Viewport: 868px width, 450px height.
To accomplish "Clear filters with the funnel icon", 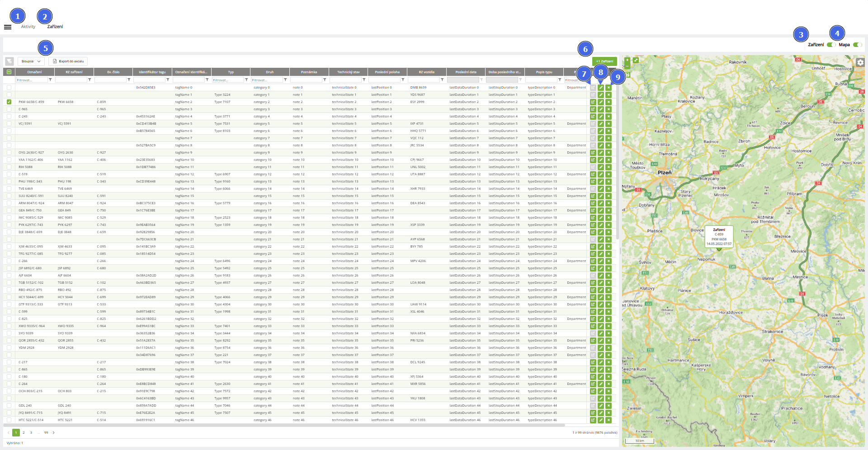I will coord(9,61).
